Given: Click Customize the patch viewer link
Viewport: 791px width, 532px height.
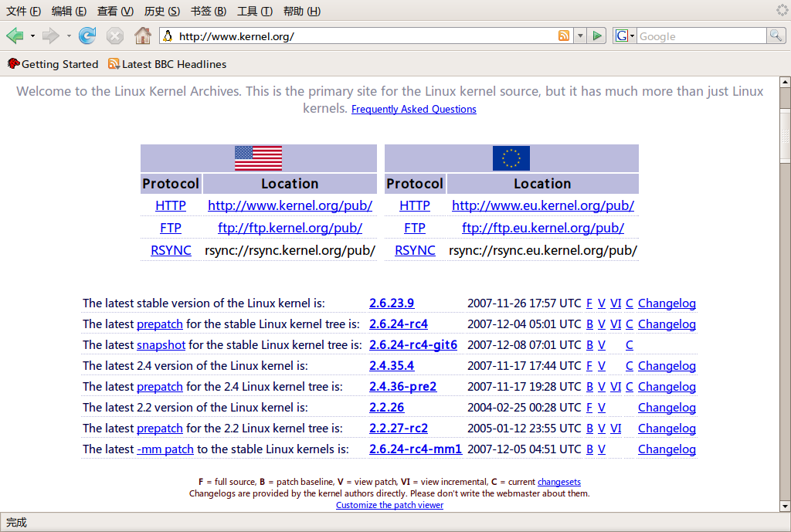Looking at the screenshot, I should 389,505.
